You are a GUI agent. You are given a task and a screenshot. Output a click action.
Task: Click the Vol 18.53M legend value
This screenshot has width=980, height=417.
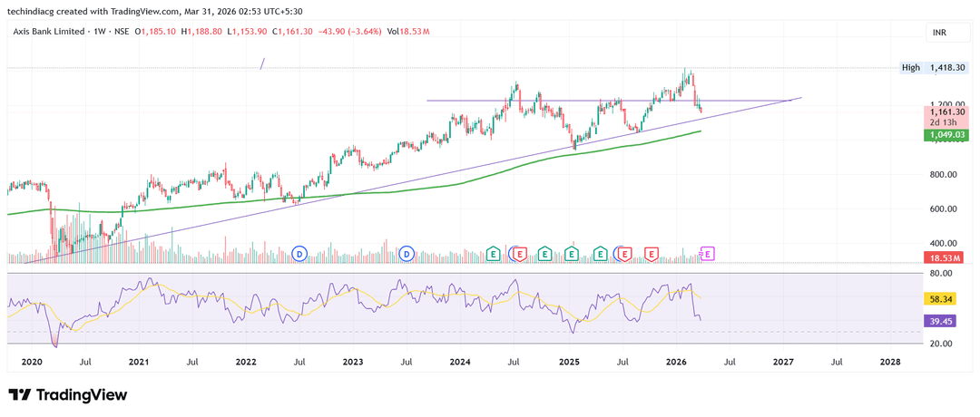(408, 31)
